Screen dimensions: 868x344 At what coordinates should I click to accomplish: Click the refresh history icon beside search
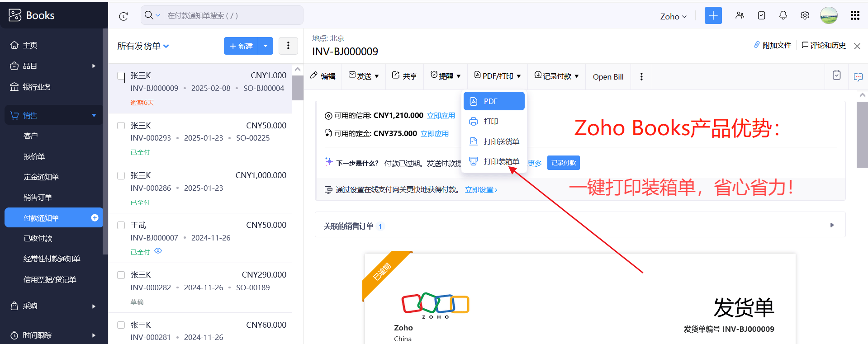123,16
